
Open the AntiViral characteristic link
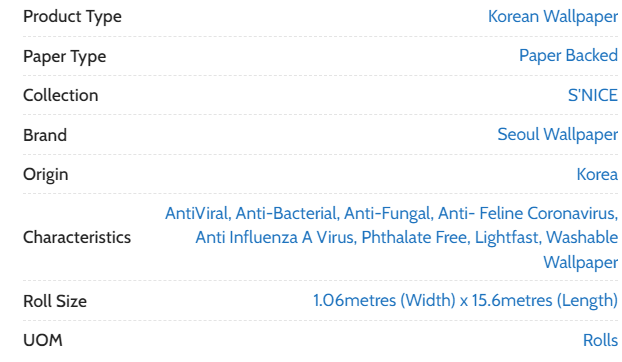[198, 213]
